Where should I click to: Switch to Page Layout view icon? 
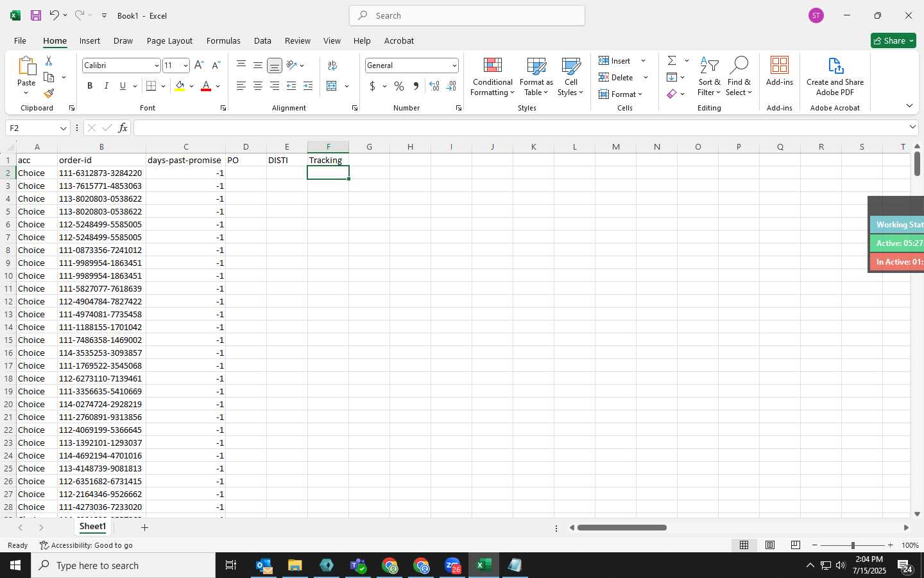[770, 545]
